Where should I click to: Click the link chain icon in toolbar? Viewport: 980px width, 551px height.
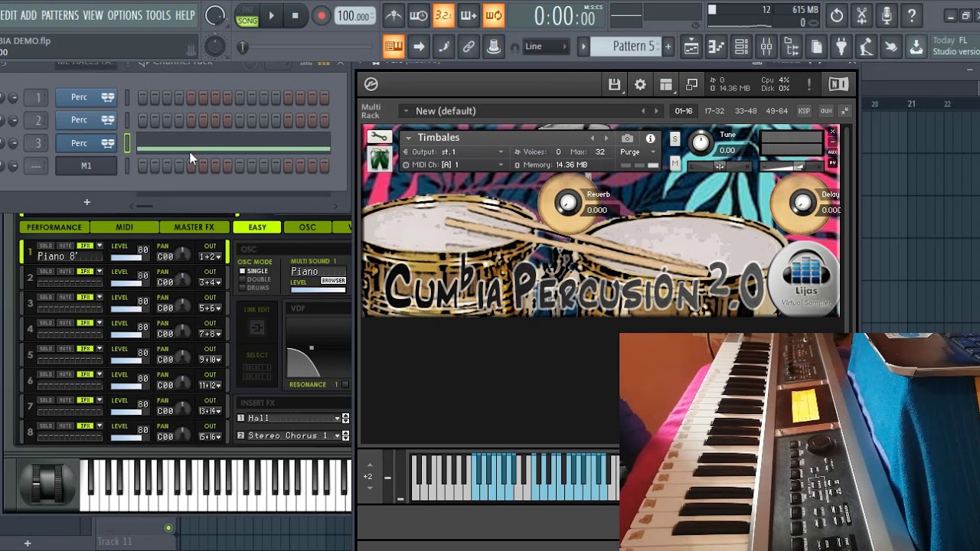[x=469, y=47]
